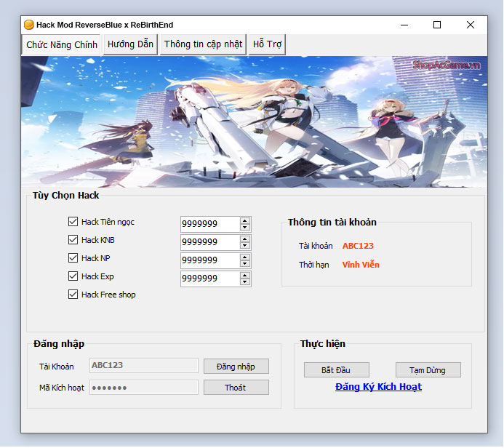Increase the Hack Exp value with up arrow
The width and height of the screenshot is (504, 448).
(245, 276)
